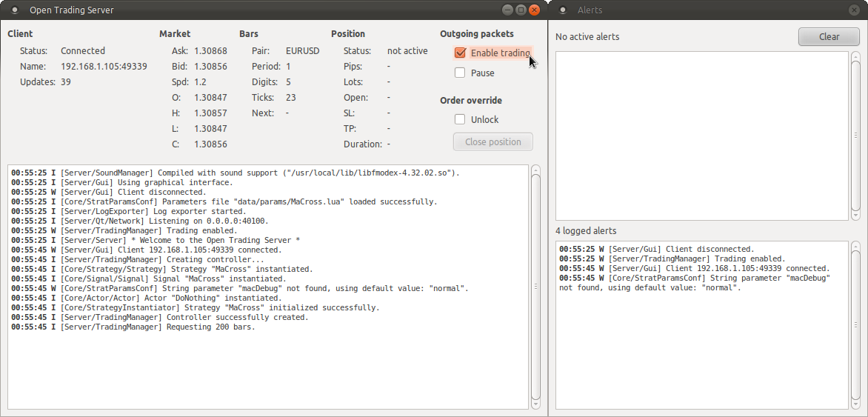This screenshot has width=868, height=417.
Task: Click the Ticks value 23
Action: click(290, 98)
